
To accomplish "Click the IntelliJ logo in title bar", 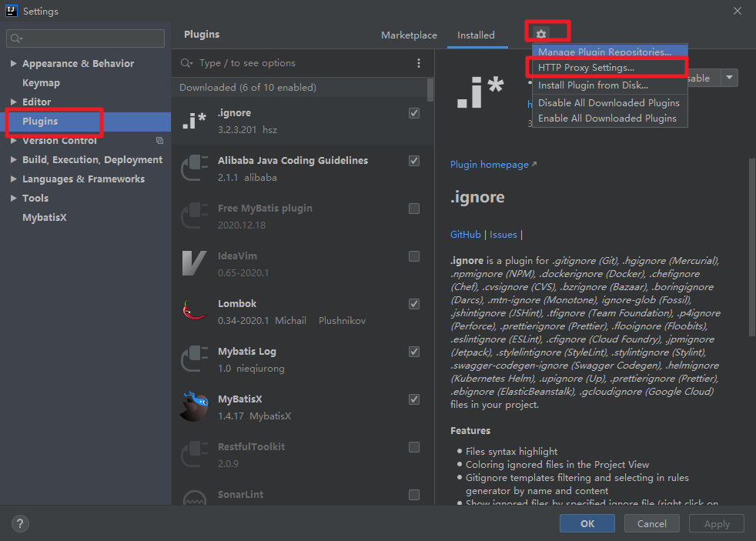I will coord(11,11).
